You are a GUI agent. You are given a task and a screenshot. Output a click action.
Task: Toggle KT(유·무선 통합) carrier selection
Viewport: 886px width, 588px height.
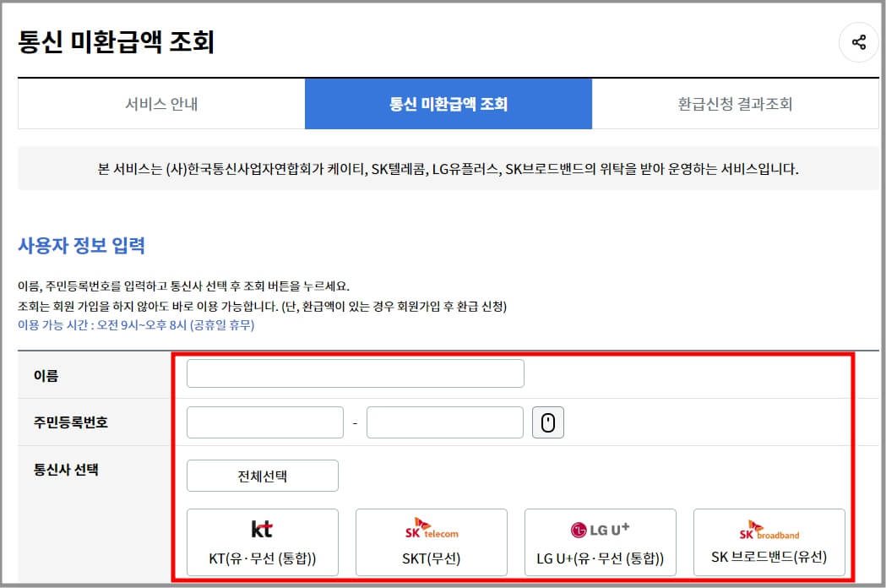pos(262,542)
